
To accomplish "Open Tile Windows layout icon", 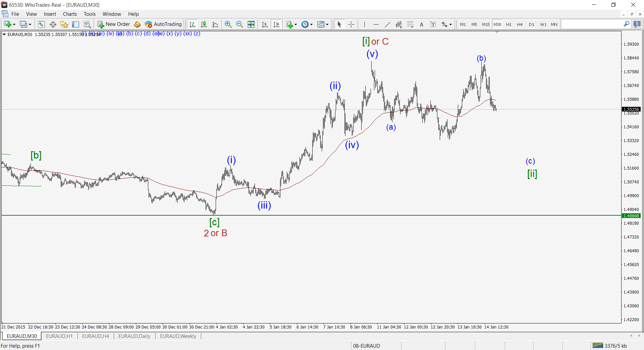I will 251,24.
